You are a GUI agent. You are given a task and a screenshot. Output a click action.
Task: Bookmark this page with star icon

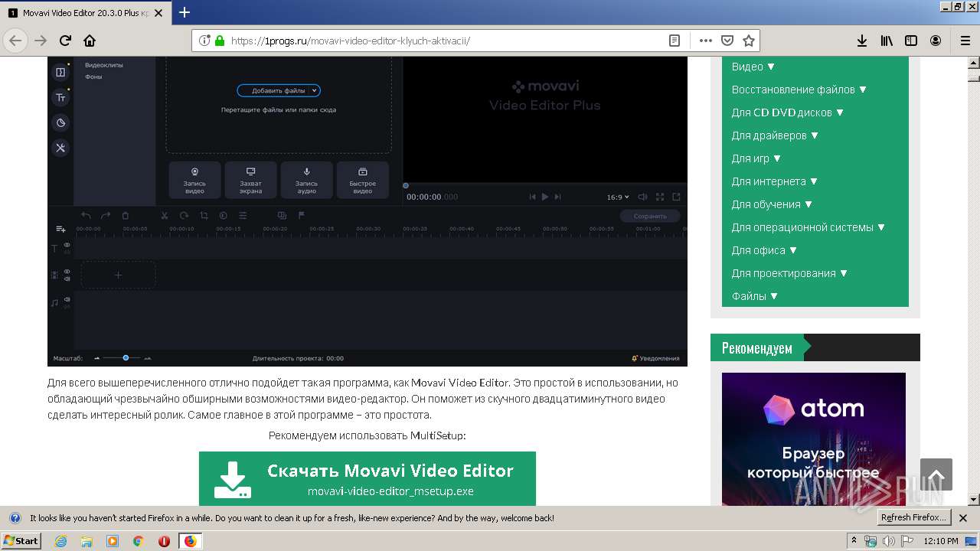(x=749, y=41)
